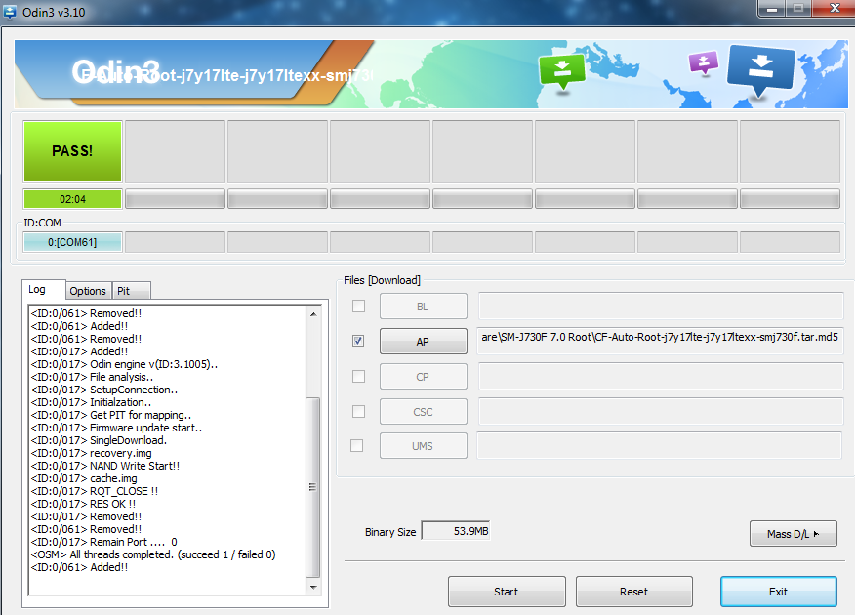Enable the CP file checkbox

click(x=358, y=376)
